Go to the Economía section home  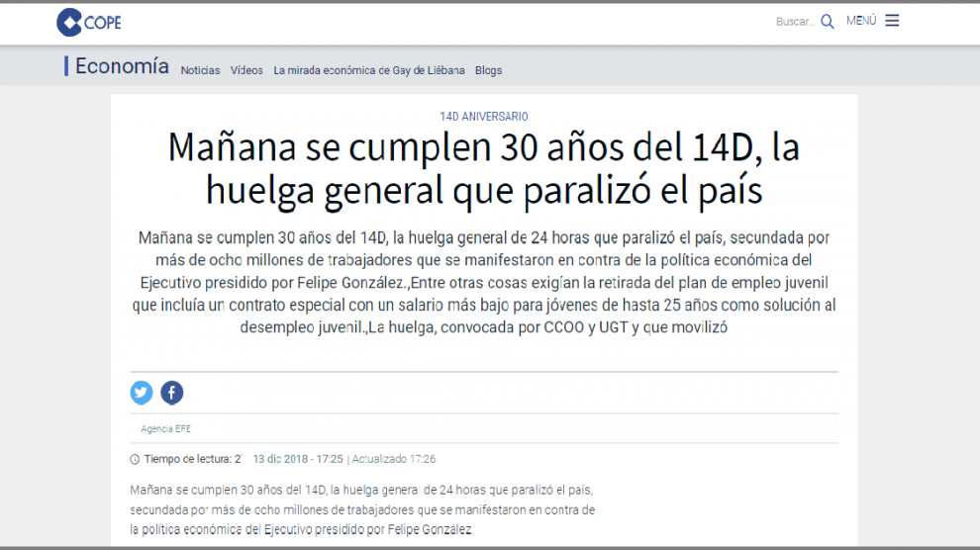click(121, 66)
